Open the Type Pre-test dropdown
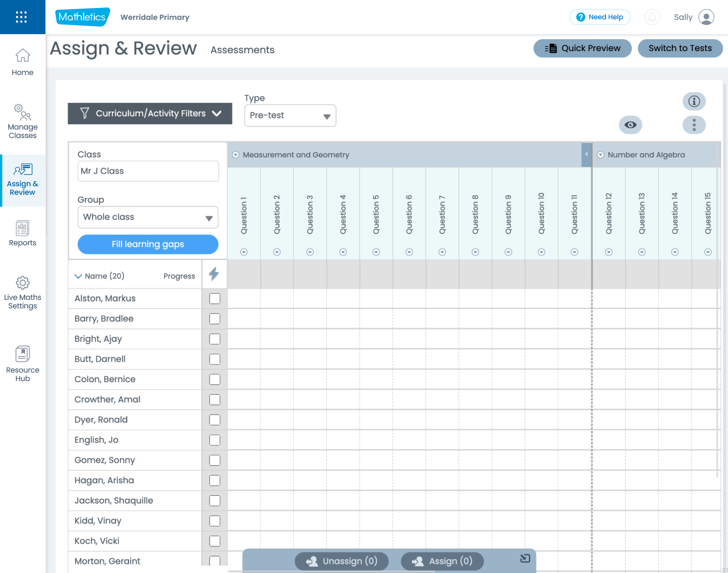728x573 pixels. [290, 115]
